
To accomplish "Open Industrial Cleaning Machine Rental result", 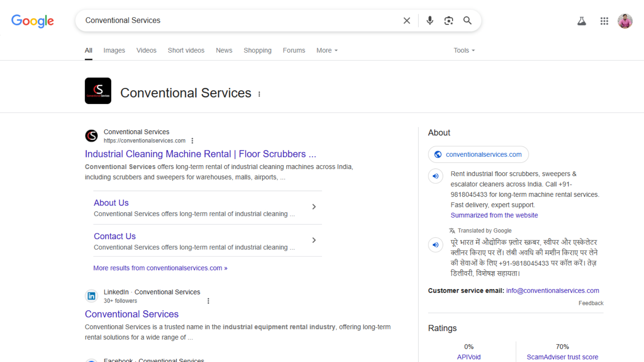I will (x=200, y=154).
